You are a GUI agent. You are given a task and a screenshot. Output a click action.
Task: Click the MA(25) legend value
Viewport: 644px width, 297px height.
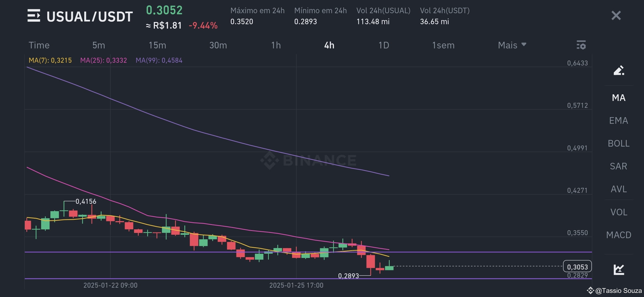[103, 60]
